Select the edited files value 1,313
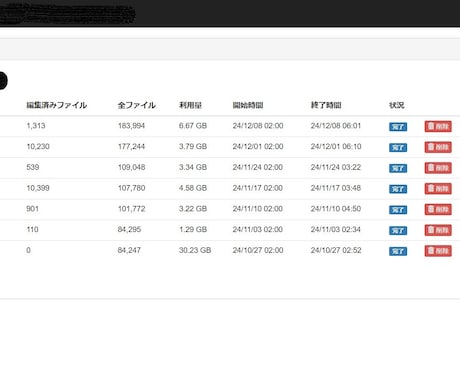 pyautogui.click(x=36, y=126)
